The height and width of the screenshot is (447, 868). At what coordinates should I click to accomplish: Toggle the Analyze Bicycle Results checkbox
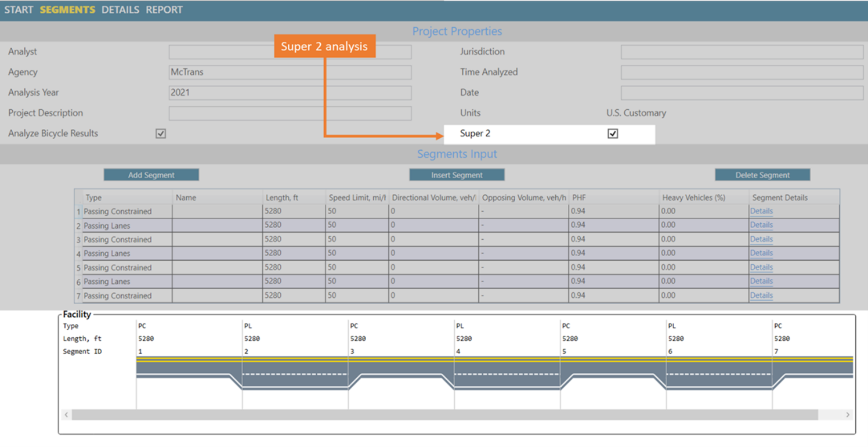coord(161,134)
